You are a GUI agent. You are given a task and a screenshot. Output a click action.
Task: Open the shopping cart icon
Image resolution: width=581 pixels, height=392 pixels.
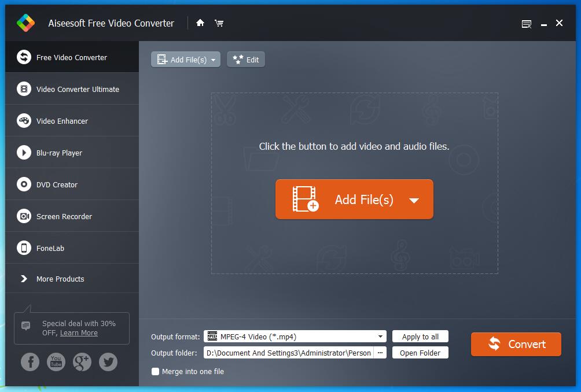point(219,23)
